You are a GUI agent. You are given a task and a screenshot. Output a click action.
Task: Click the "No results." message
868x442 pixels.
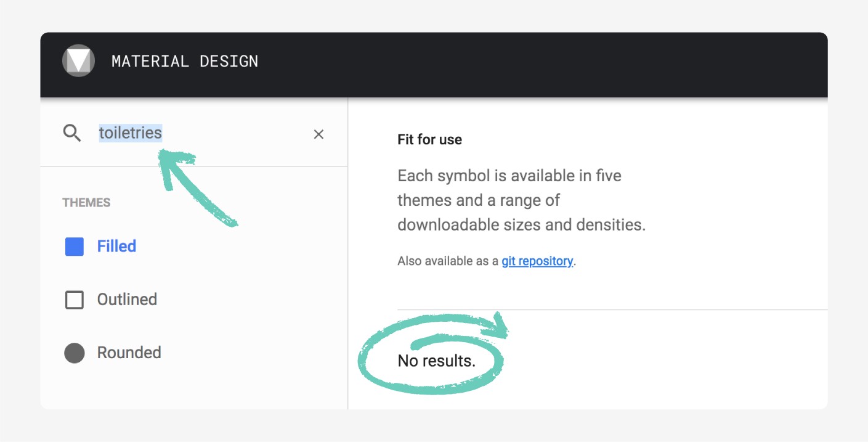pos(436,361)
